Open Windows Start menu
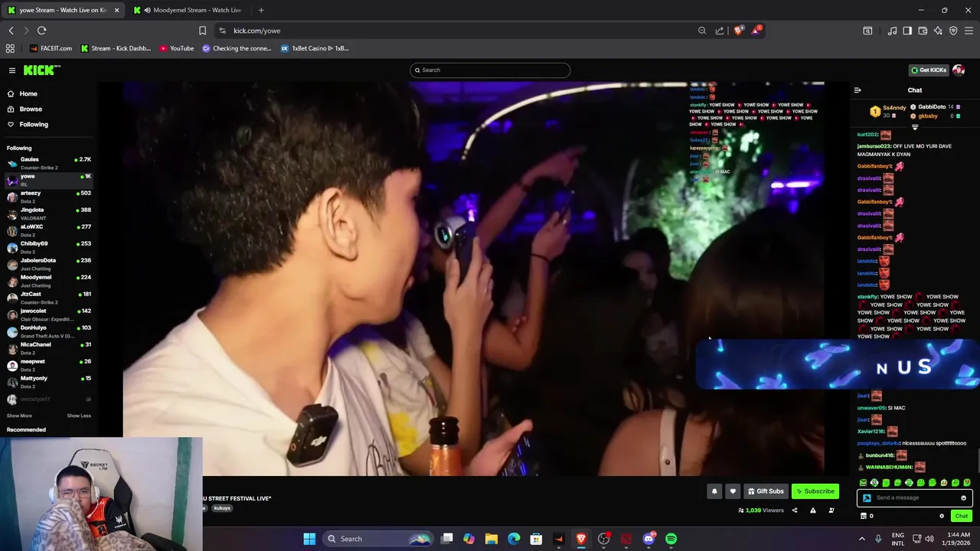The height and width of the screenshot is (551, 980). pyautogui.click(x=309, y=539)
